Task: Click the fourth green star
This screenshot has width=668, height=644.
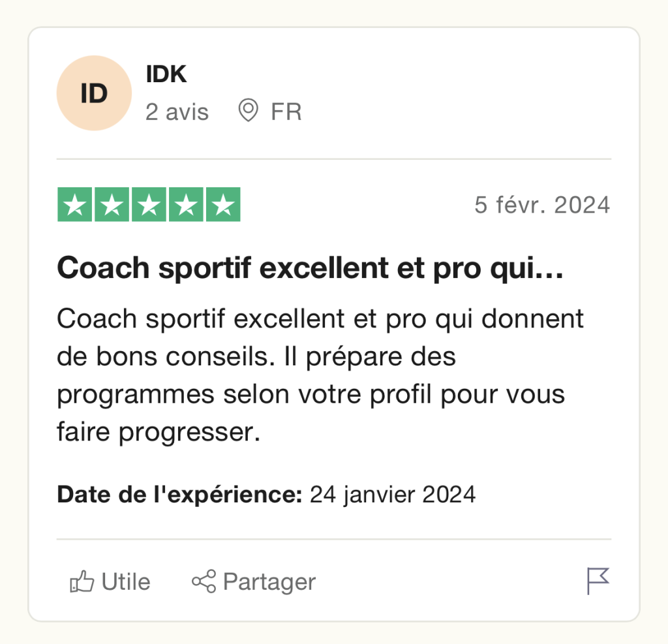Action: [x=186, y=205]
